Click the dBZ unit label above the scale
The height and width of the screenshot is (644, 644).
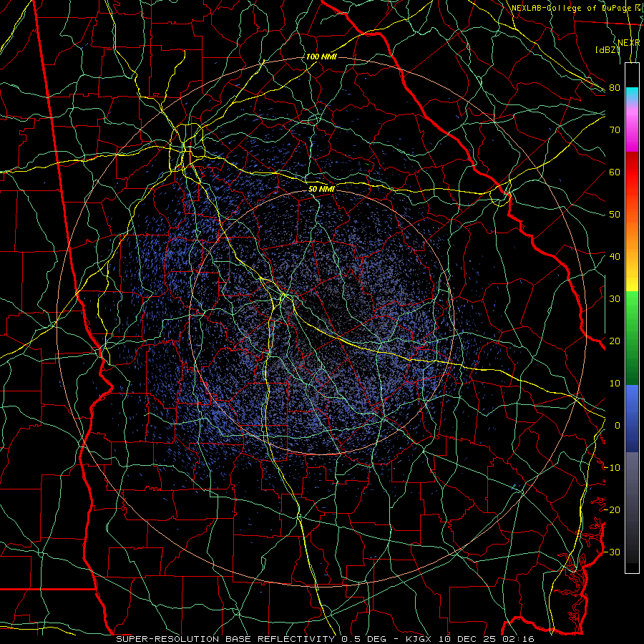pos(608,50)
